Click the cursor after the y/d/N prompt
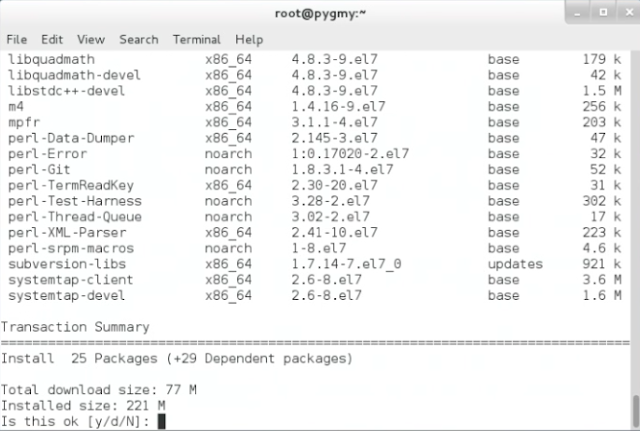Viewport: 640px width, 431px height. 162,421
